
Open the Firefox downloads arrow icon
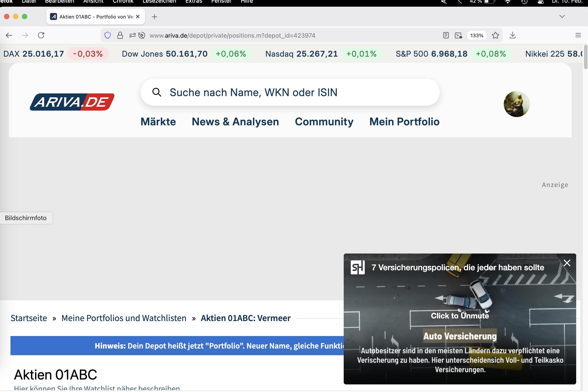pos(512,35)
